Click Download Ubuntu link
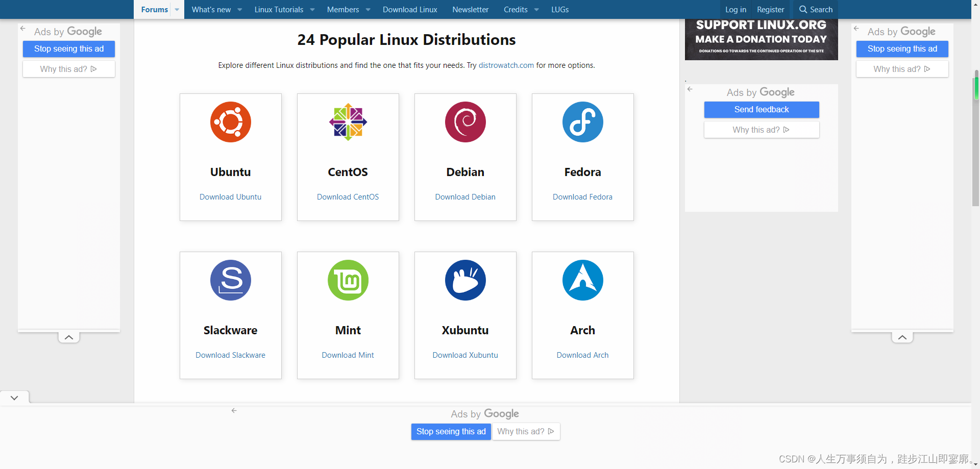 click(x=230, y=197)
